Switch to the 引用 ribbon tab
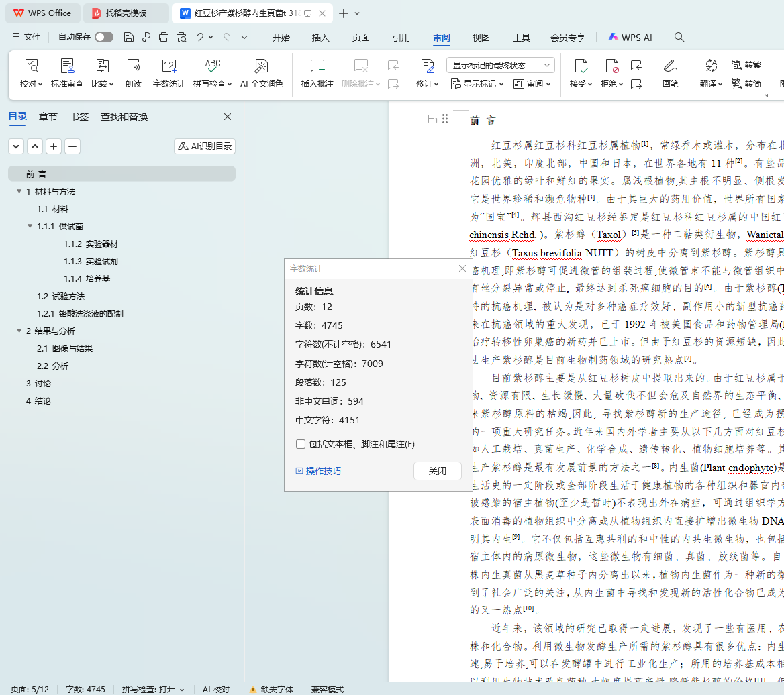This screenshot has height=695, width=784. [x=401, y=38]
